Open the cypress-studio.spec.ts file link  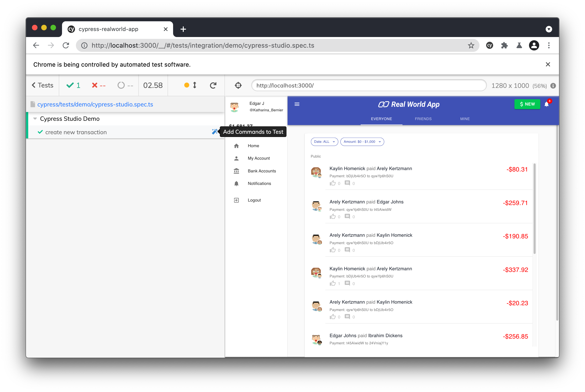[95, 105]
